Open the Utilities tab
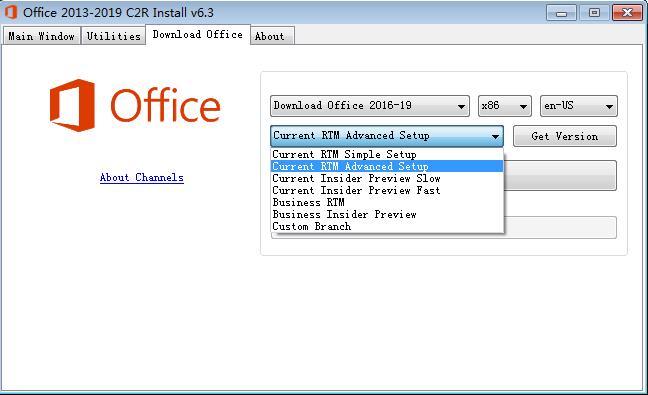 coord(113,36)
